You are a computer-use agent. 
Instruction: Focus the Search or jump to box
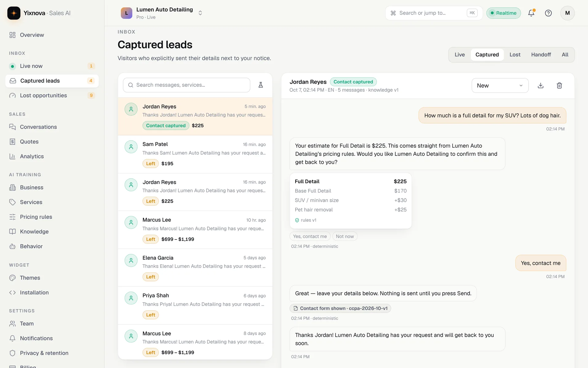[x=434, y=13]
